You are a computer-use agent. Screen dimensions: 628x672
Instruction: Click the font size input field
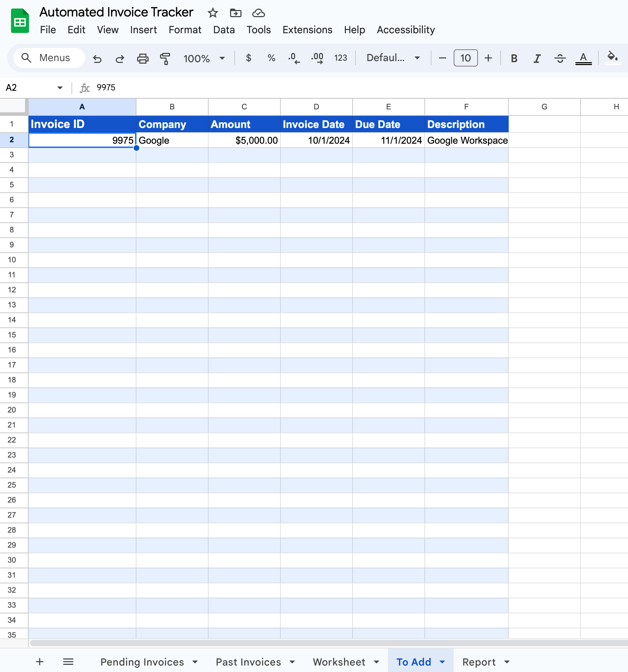pos(465,58)
